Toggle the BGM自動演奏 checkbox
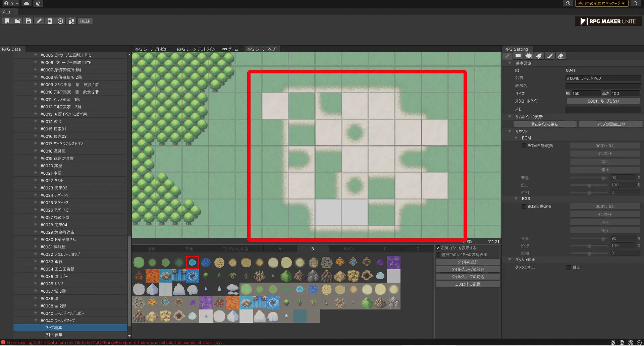The width and height of the screenshot is (644, 346). pos(524,146)
